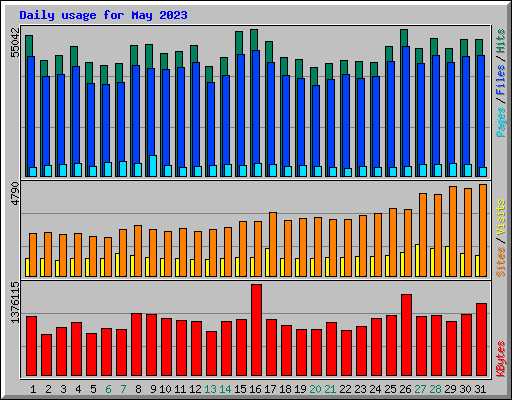The height and width of the screenshot is (400, 512).
Task: Click the cyan Pages bar for day 9
Action: [153, 166]
